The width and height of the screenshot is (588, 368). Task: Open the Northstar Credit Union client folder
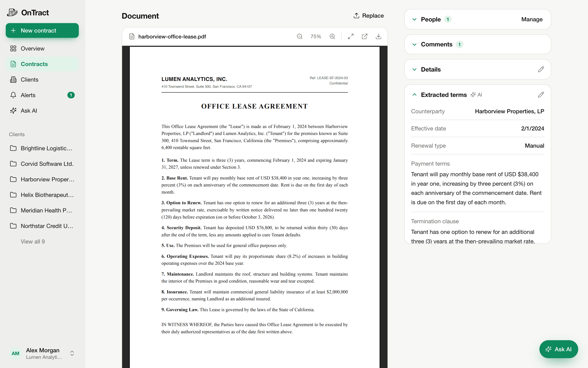(x=42, y=226)
